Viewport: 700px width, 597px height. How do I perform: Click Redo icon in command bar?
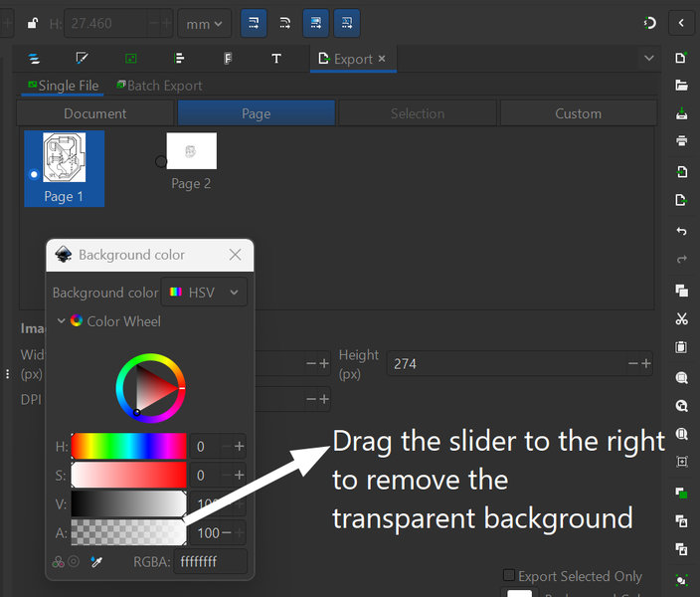click(681, 259)
